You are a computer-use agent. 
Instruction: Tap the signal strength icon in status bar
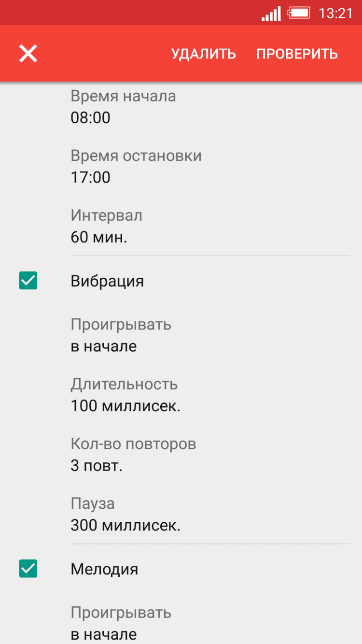point(271,14)
